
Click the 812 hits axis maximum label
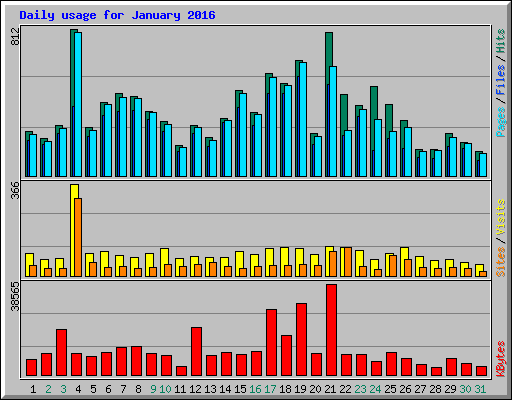pyautogui.click(x=15, y=37)
